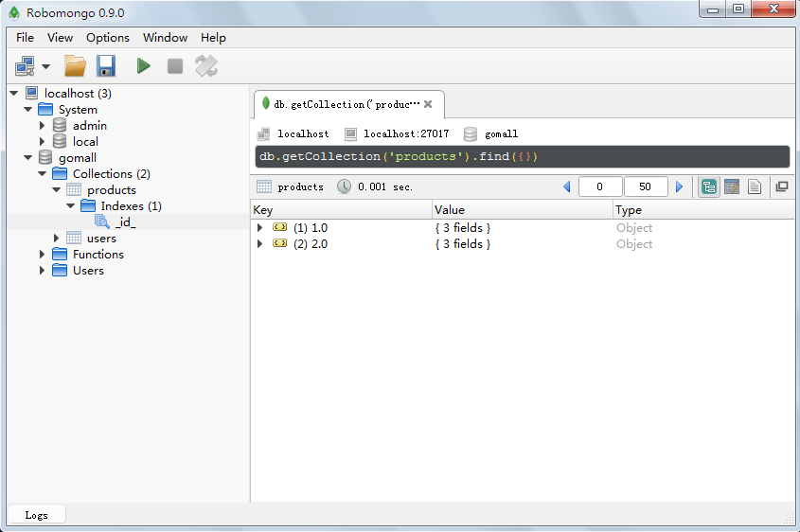Select the _id_ index item
Viewport: 800px width, 532px height.
126,222
